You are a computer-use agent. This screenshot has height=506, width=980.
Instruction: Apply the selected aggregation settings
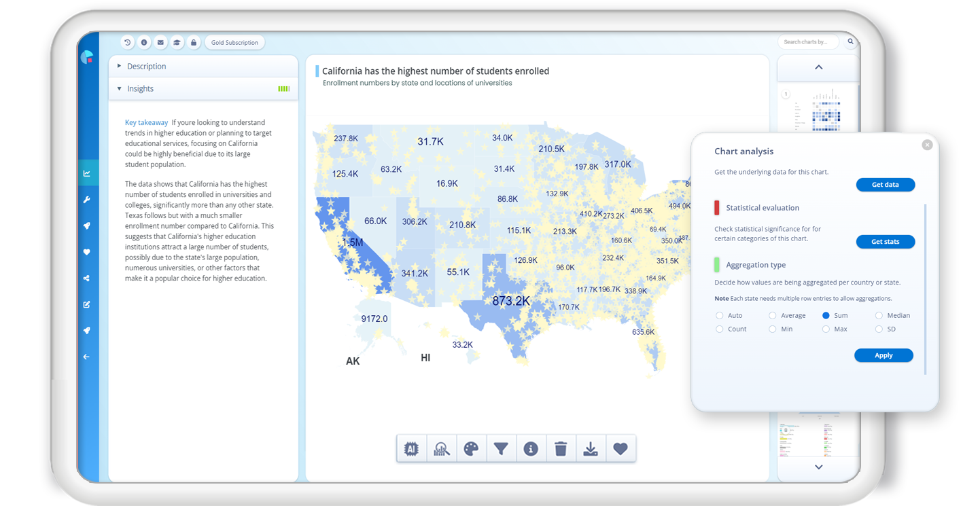point(883,355)
